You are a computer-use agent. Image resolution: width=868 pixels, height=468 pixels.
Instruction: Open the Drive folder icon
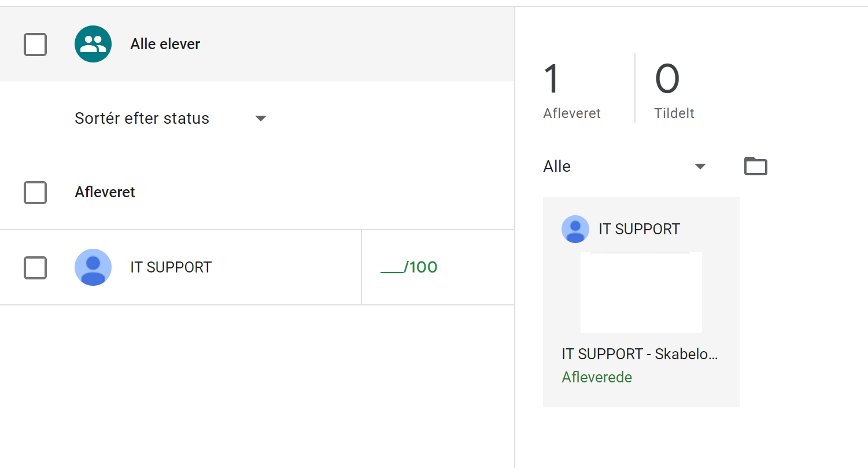[x=755, y=167]
